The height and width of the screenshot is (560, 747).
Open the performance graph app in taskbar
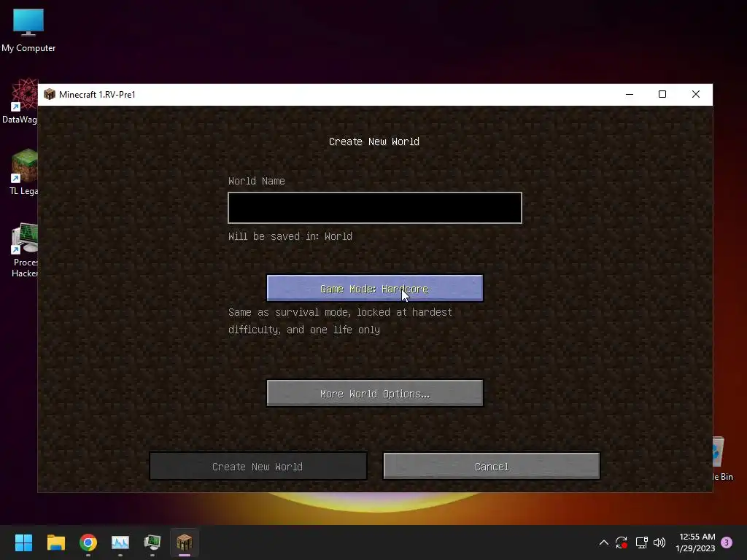click(120, 542)
